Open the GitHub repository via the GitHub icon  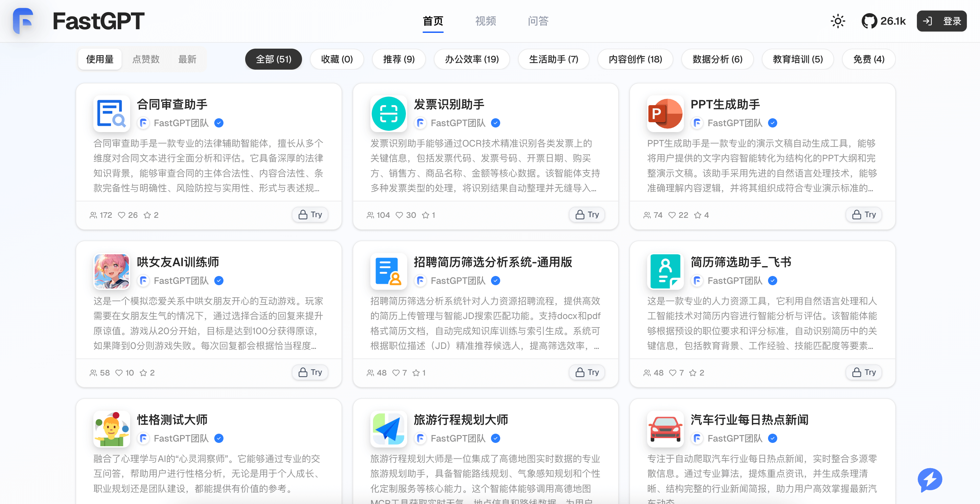(x=870, y=21)
